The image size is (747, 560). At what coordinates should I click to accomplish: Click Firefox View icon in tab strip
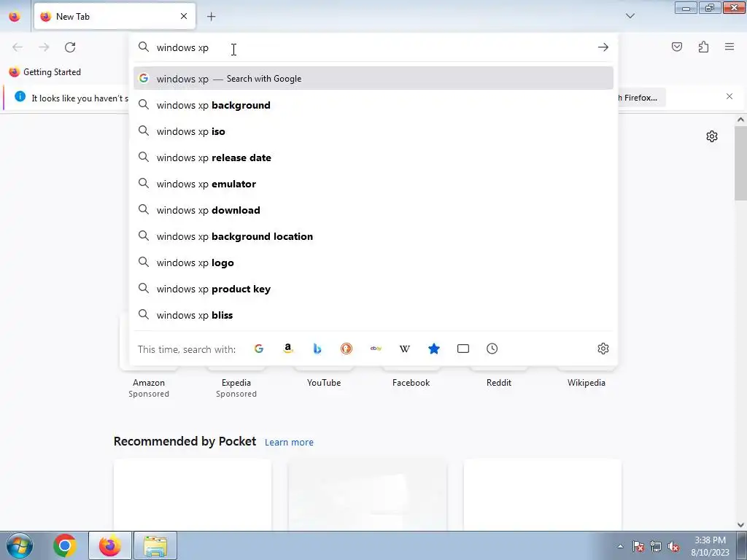tap(15, 17)
